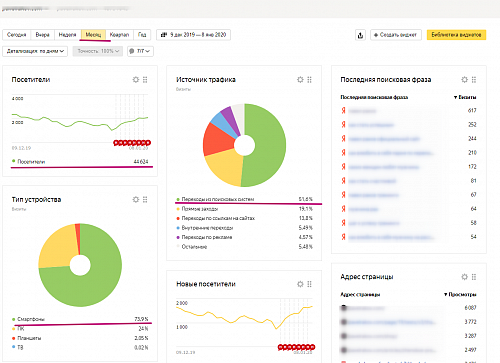Select the Год period tab
The width and height of the screenshot is (500, 363).
pyautogui.click(x=142, y=35)
